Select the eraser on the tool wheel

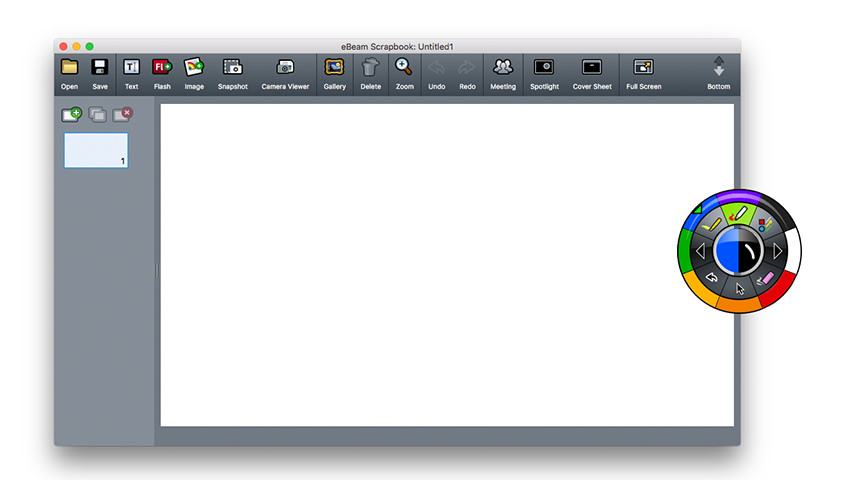(765, 279)
